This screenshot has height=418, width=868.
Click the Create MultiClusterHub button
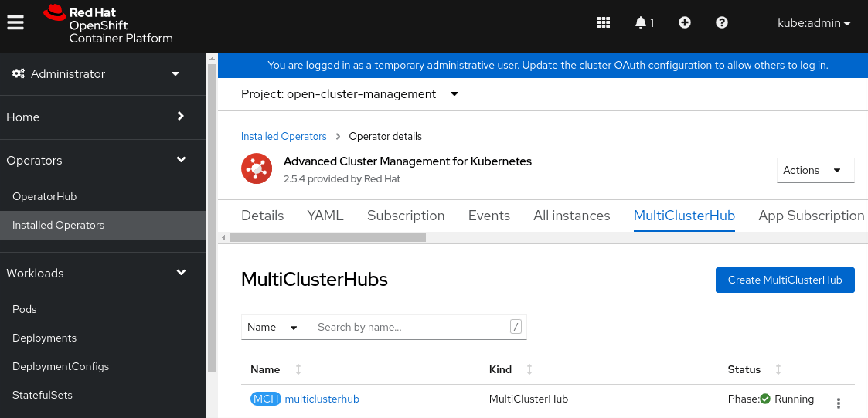tap(785, 280)
